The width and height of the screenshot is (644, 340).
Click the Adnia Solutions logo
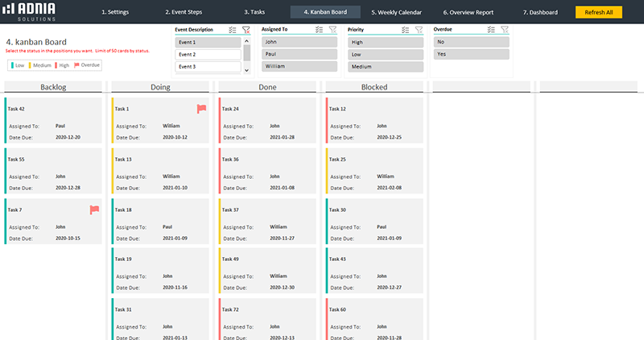31,13
